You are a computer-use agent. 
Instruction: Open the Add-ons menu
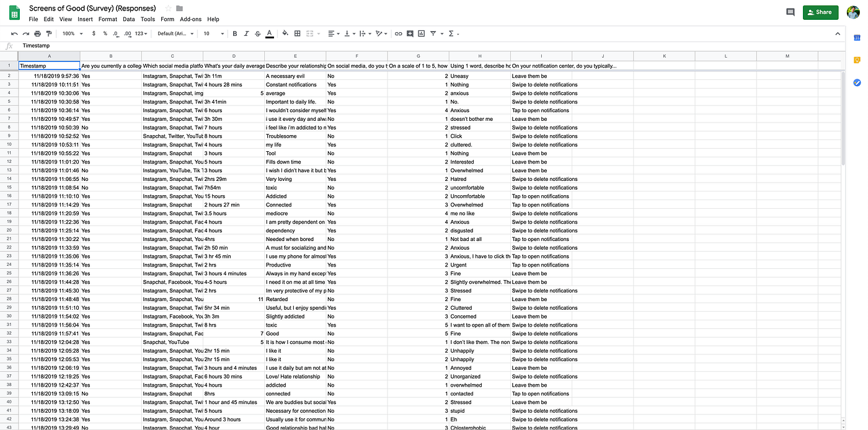pyautogui.click(x=190, y=19)
